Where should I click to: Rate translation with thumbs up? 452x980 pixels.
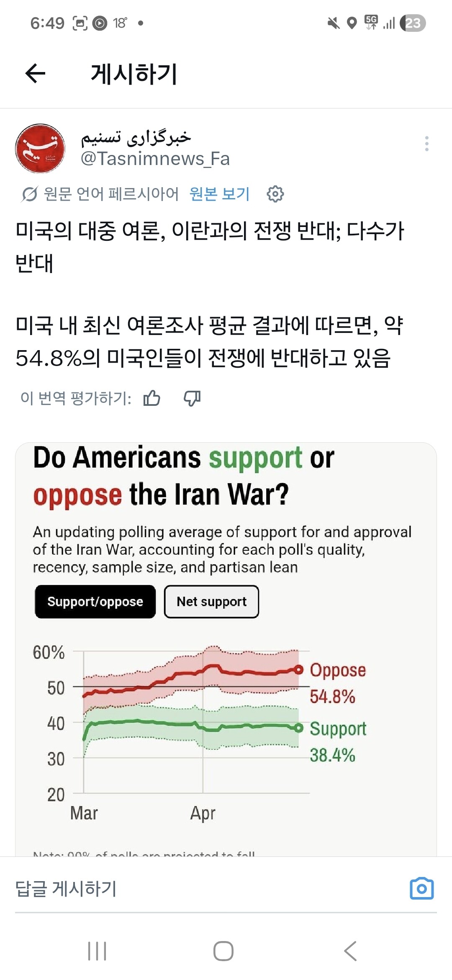click(x=152, y=398)
